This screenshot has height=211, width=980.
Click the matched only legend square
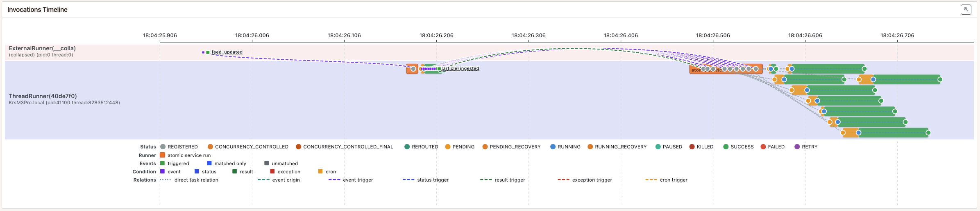pos(209,163)
